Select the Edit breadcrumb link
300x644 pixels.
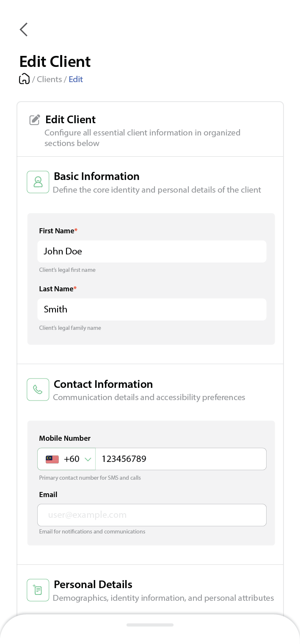[76, 79]
